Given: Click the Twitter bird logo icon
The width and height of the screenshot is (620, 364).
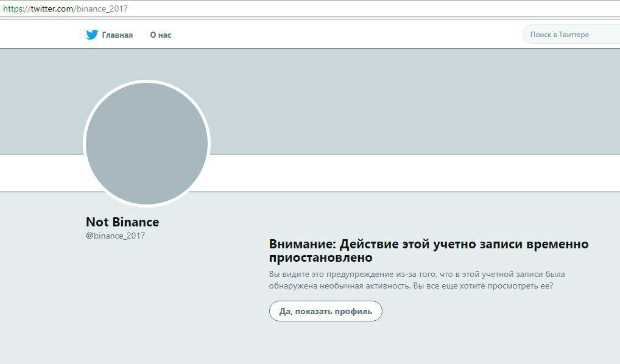Looking at the screenshot, I should pos(92,35).
